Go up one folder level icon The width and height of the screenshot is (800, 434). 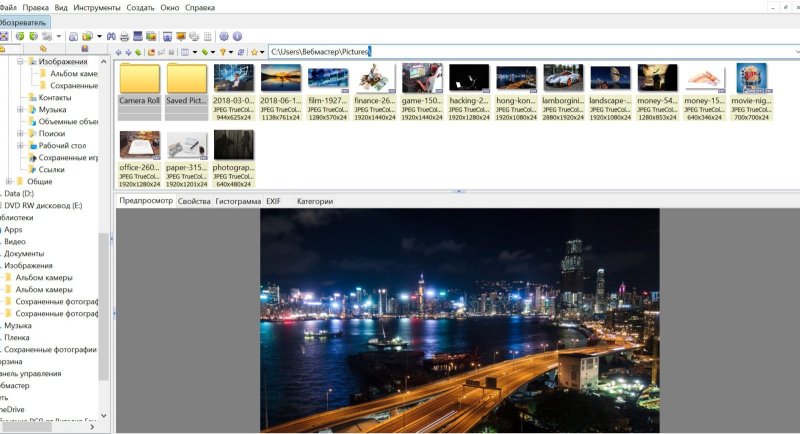point(138,52)
